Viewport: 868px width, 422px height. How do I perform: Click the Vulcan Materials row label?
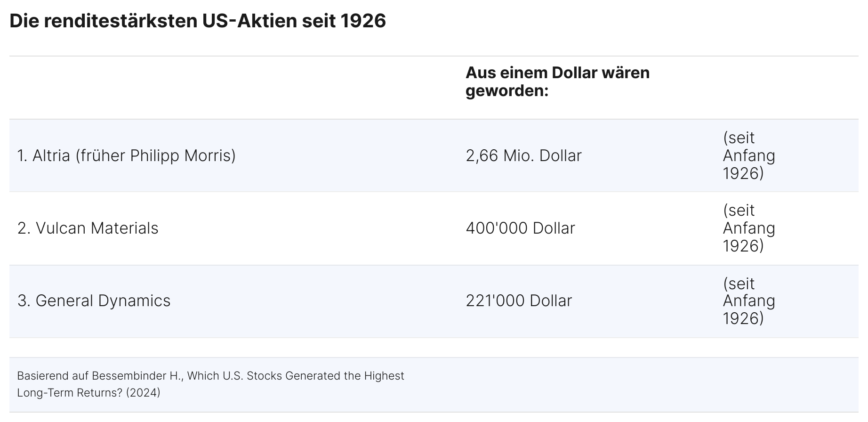[x=88, y=228]
